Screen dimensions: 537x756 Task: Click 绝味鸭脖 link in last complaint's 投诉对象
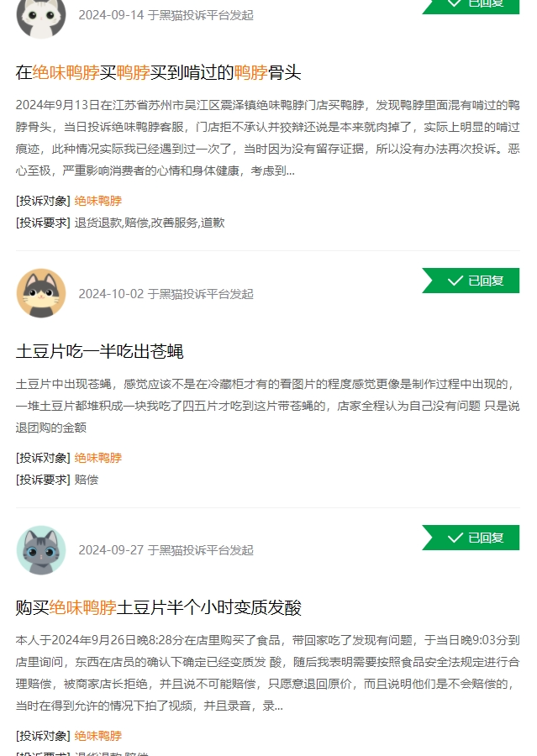pos(98,736)
